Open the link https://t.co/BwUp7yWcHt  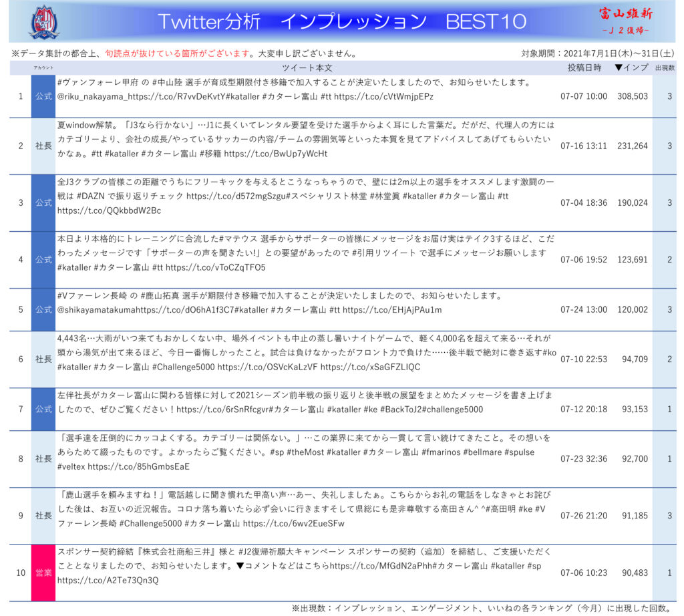(276, 154)
